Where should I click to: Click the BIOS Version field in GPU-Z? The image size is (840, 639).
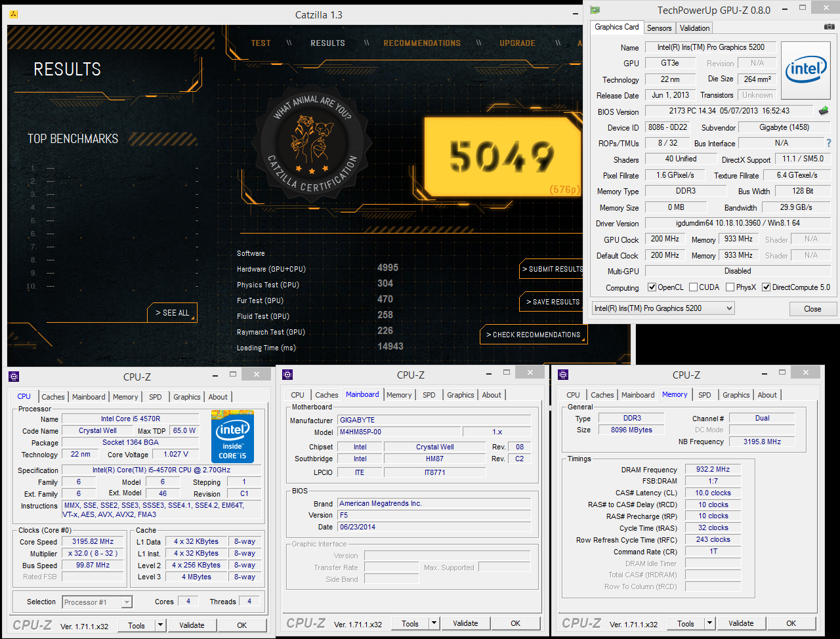coord(729,112)
